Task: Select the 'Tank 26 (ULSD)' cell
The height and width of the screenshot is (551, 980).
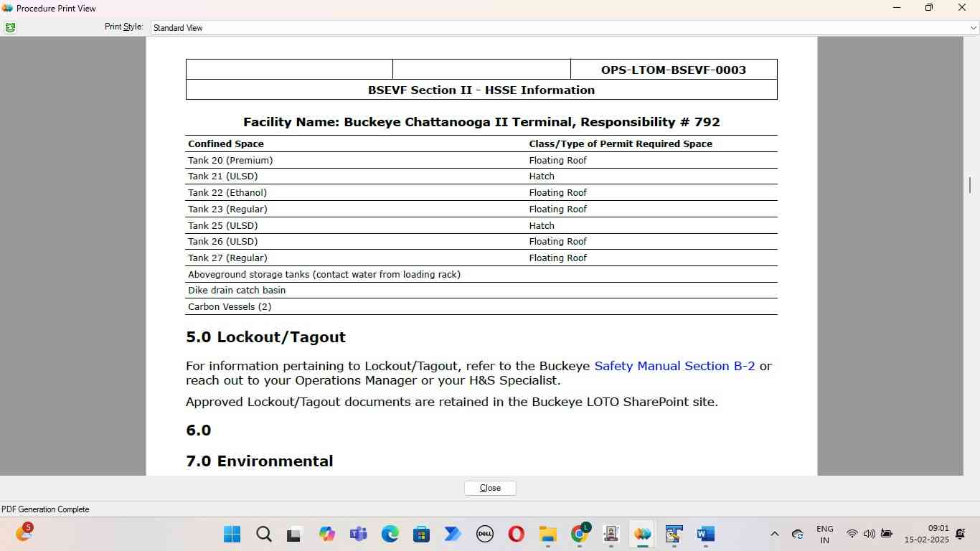Action: 222,241
